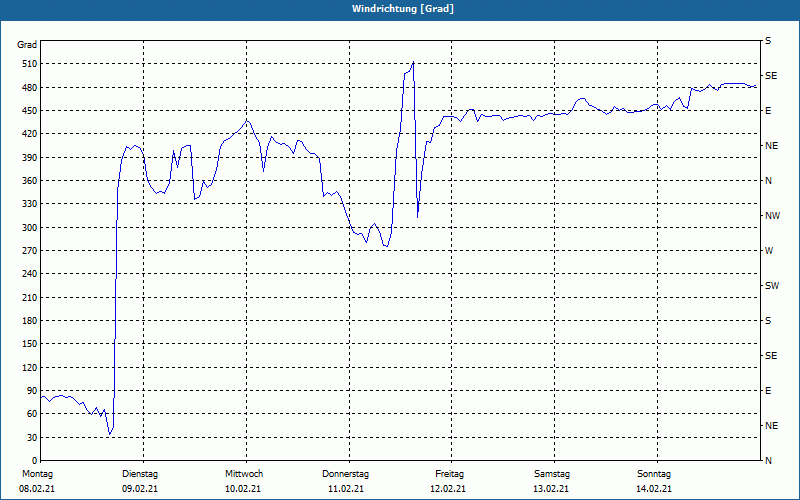Click the '08.02.21' date label

click(37, 489)
